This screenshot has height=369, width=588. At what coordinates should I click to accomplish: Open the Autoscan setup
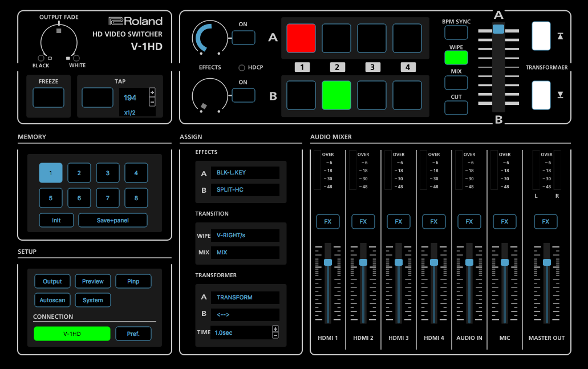(52, 300)
